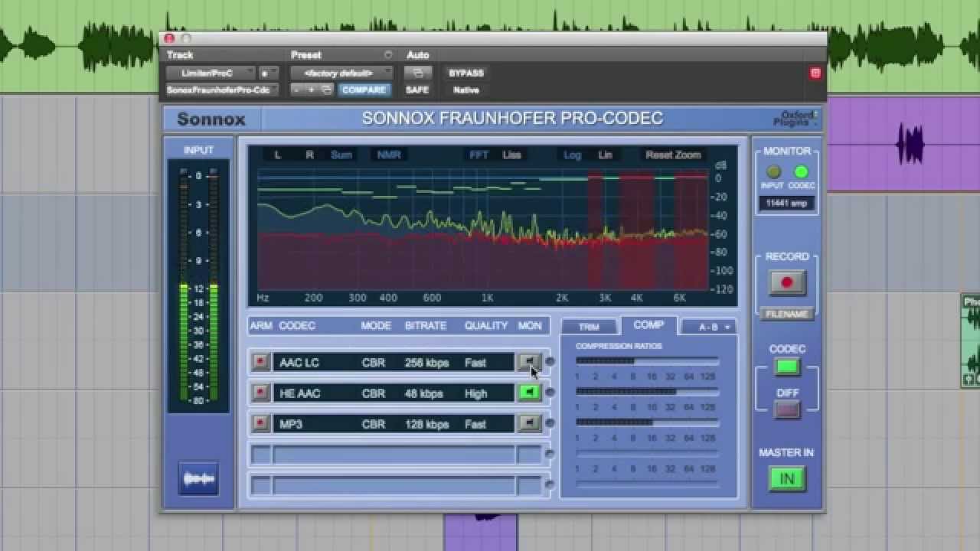
Task: Click the waveform icon under the input meter
Action: [x=198, y=479]
